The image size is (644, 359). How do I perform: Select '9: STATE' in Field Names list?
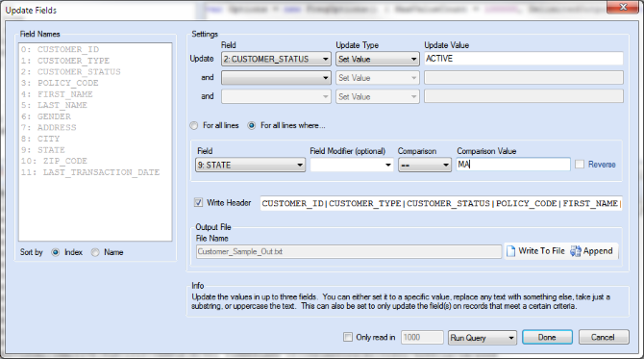(x=43, y=150)
